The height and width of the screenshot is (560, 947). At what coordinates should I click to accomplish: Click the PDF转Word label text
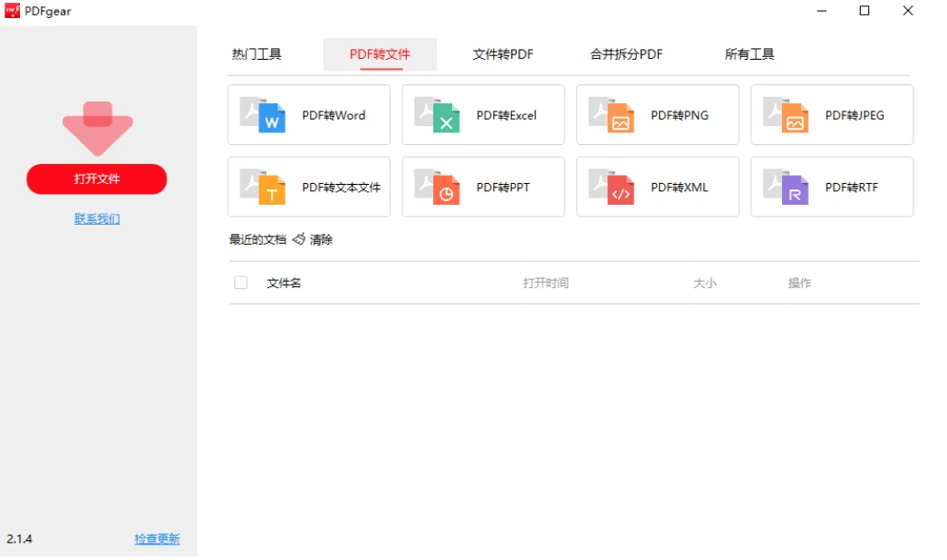tap(334, 115)
